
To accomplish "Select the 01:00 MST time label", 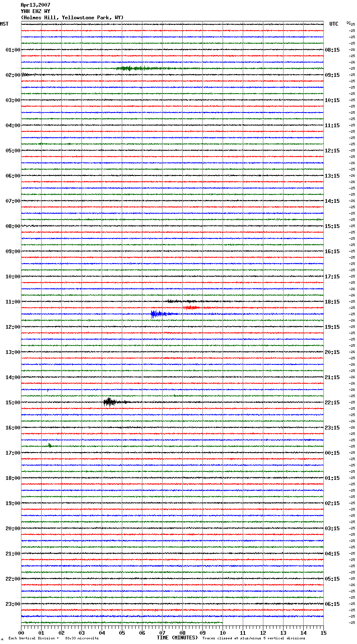I will point(13,50).
